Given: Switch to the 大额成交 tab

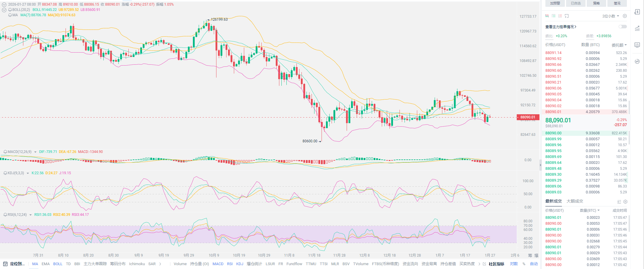Looking at the screenshot, I should [x=575, y=201].
